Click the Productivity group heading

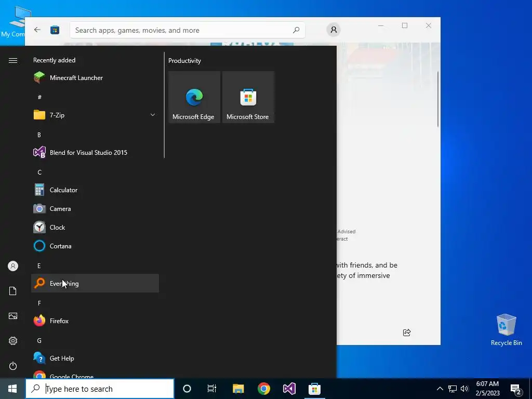(x=184, y=61)
